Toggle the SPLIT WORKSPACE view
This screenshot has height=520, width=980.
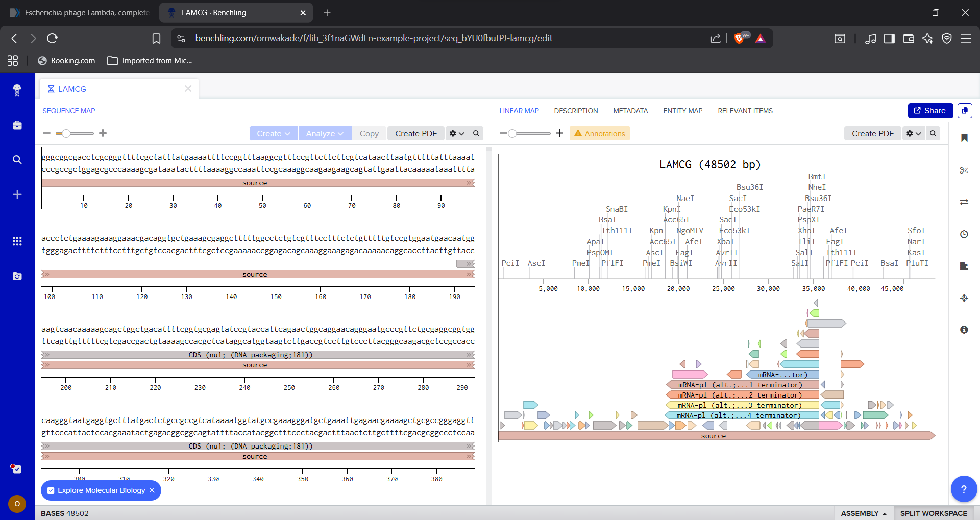pyautogui.click(x=933, y=513)
